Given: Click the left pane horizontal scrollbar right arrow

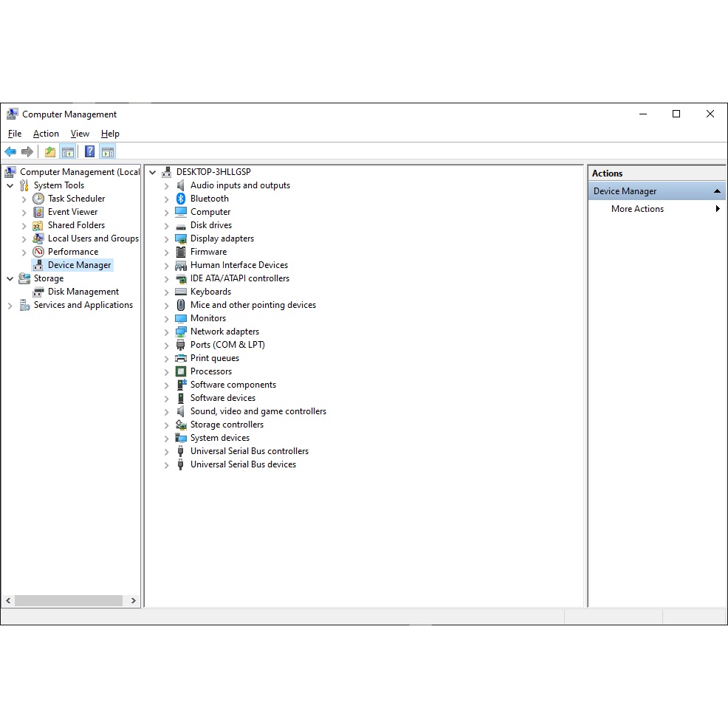Looking at the screenshot, I should (134, 601).
